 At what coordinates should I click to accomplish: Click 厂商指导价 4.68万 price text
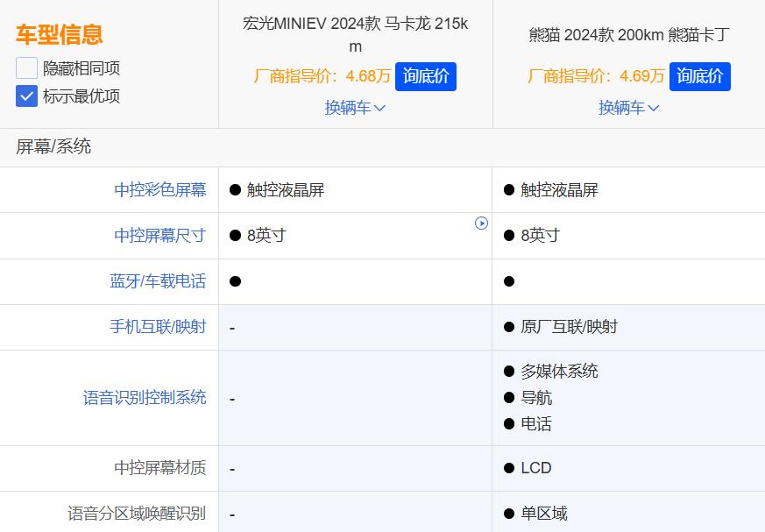(x=322, y=76)
